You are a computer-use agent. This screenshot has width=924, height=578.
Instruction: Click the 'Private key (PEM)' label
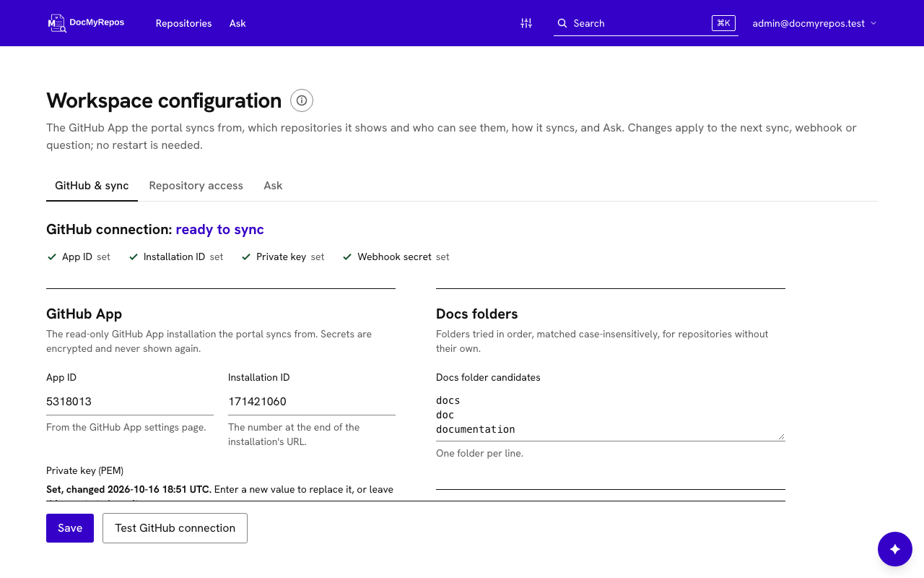(85, 470)
